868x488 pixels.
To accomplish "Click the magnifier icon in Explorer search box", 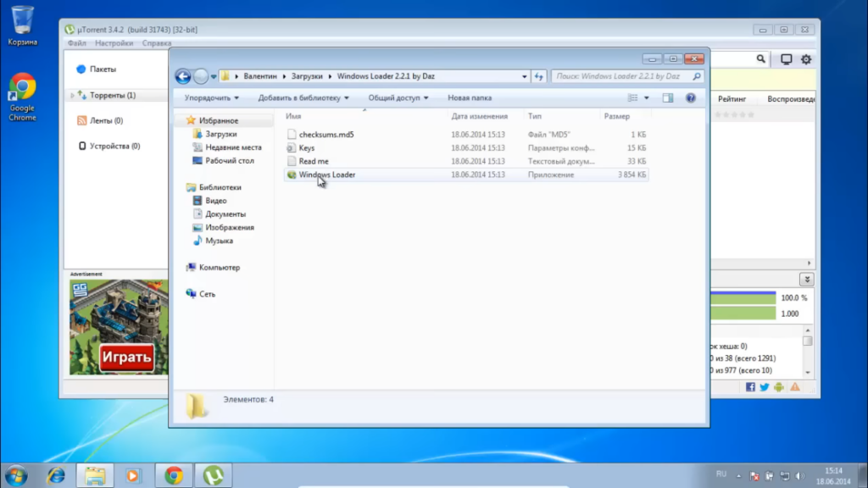I will coord(697,76).
